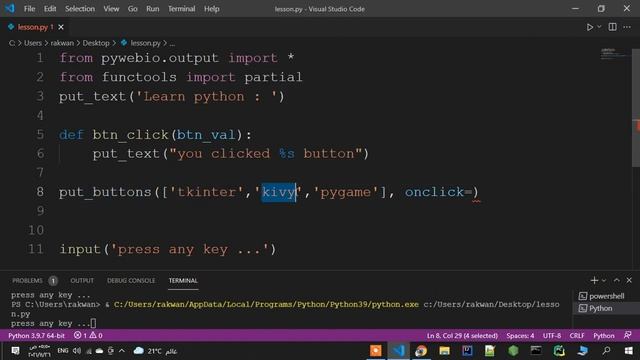Image resolution: width=640 pixels, height=360 pixels.
Task: Click the weather 21°C widget
Action: (155, 351)
